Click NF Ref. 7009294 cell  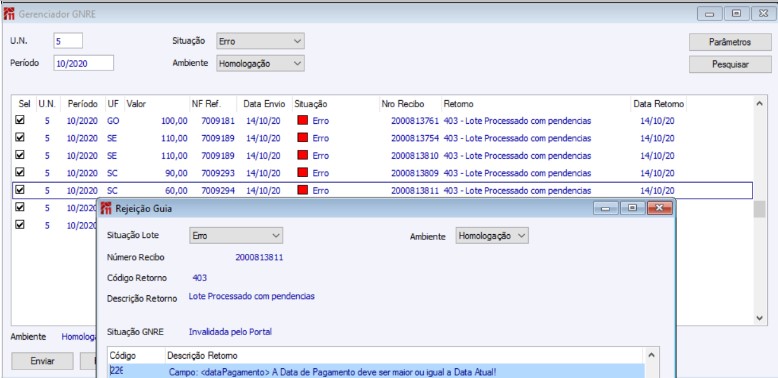[x=218, y=190]
